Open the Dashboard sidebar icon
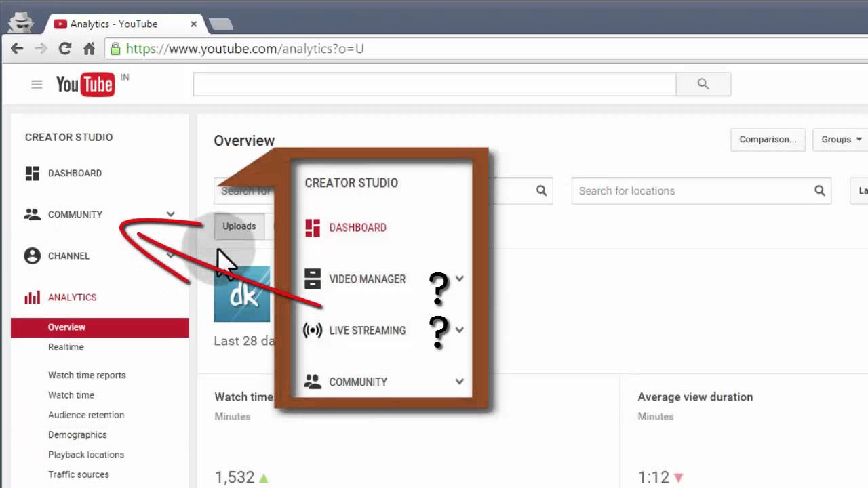 tap(33, 174)
